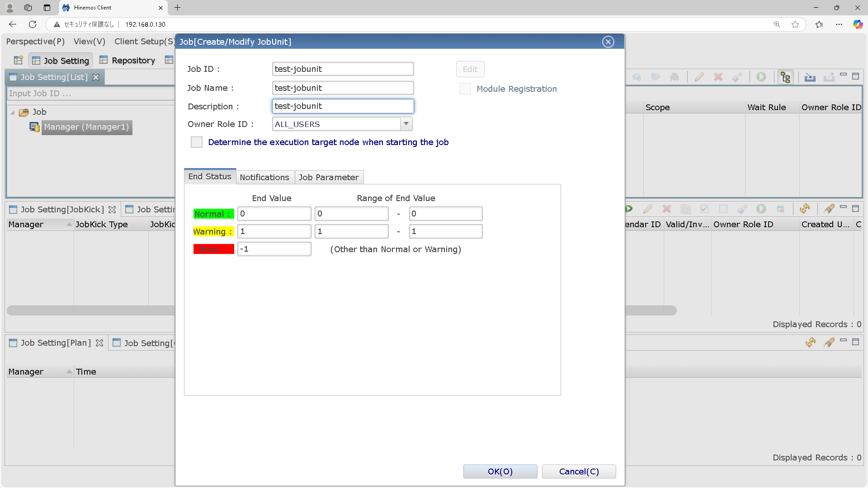This screenshot has height=488, width=868.
Task: Click red Error status color label
Action: pyautogui.click(x=213, y=249)
